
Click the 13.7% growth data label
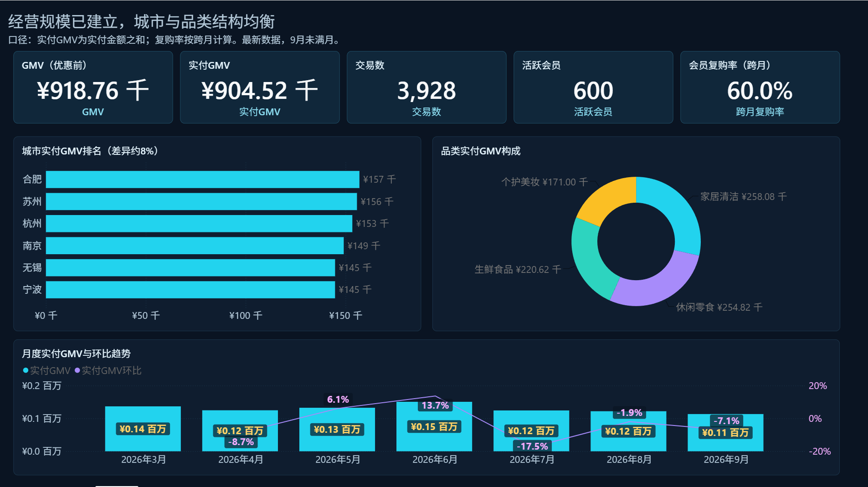click(435, 405)
